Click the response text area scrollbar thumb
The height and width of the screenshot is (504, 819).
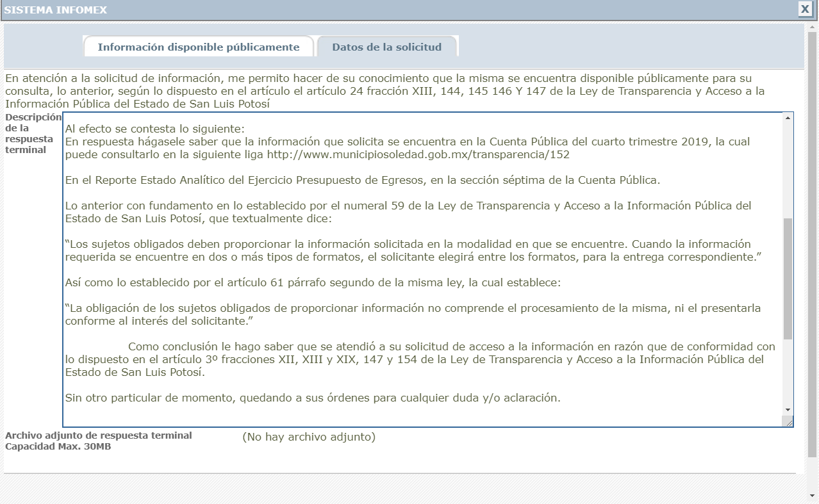point(788,279)
